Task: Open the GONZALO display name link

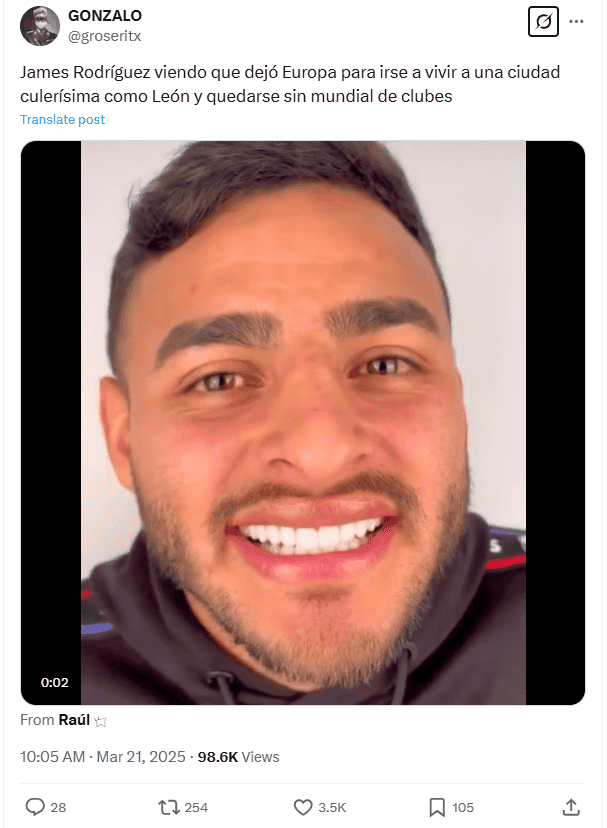Action: coord(105,16)
